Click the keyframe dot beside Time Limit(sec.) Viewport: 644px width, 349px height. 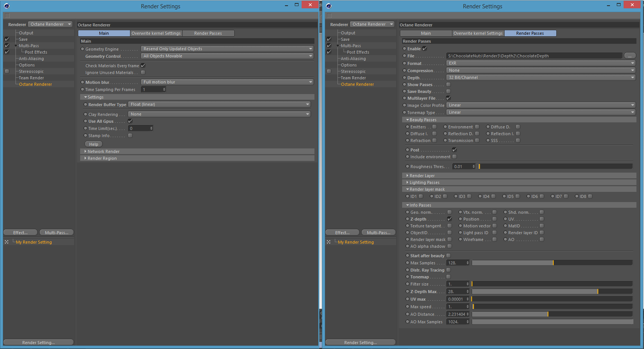[85, 128]
